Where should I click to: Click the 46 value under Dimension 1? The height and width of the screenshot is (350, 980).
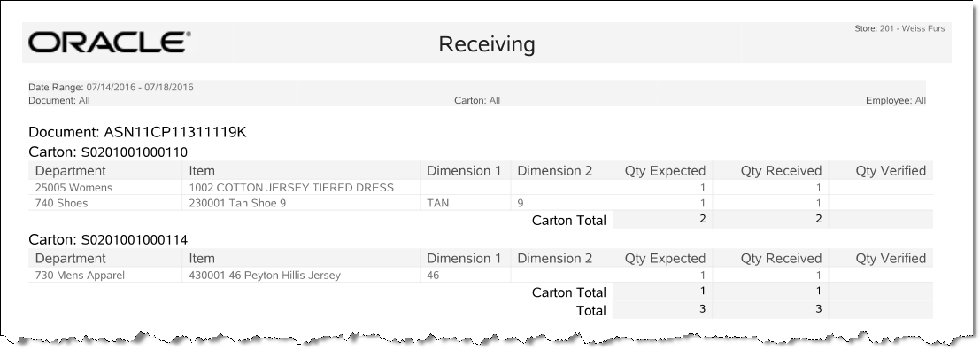(433, 275)
